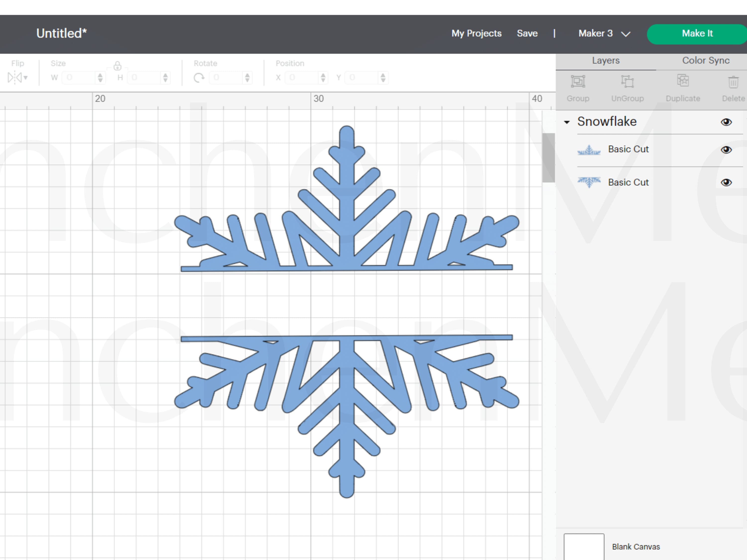The image size is (747, 560).
Task: Click the size lock icon
Action: pyautogui.click(x=118, y=66)
